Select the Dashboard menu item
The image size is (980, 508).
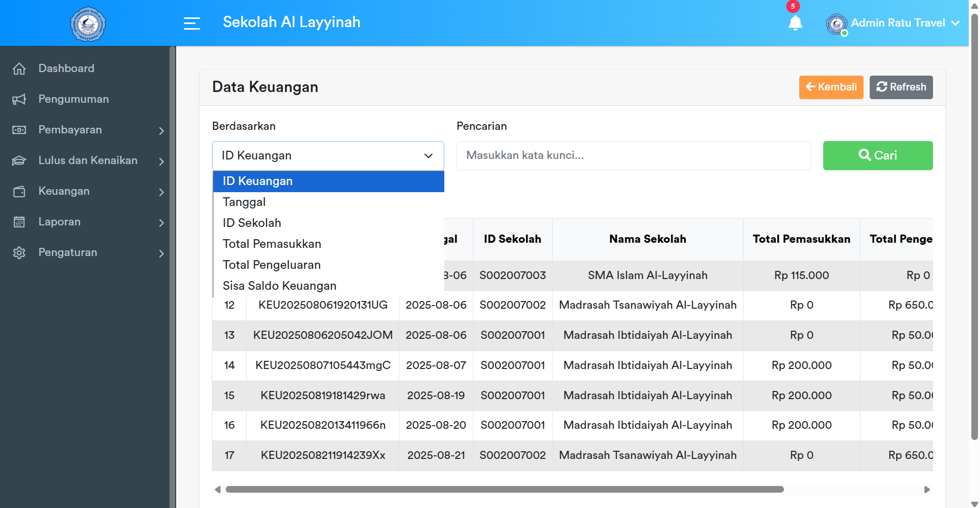click(x=66, y=68)
